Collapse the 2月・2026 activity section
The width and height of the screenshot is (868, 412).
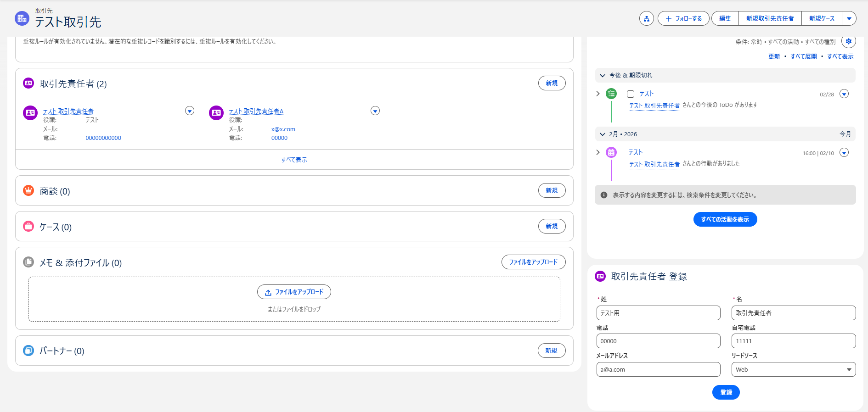point(603,134)
